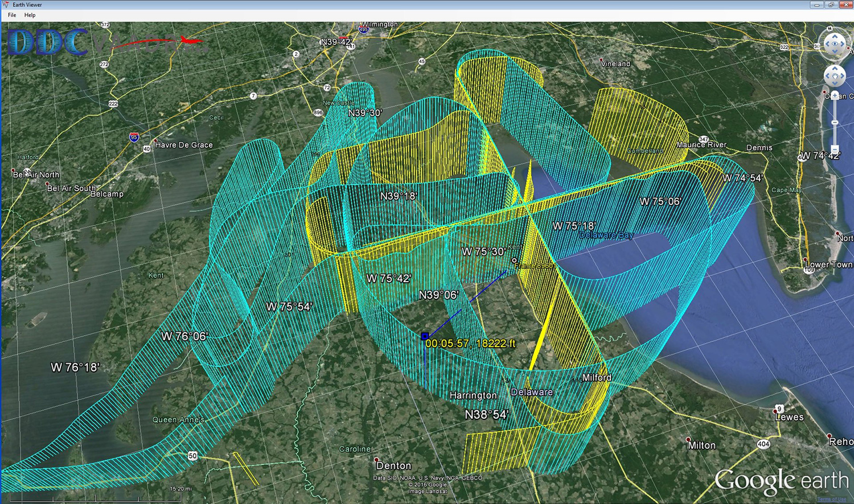Screen dimensions: 854x504
Task: Click the hand icon in the pan control
Action: (835, 75)
